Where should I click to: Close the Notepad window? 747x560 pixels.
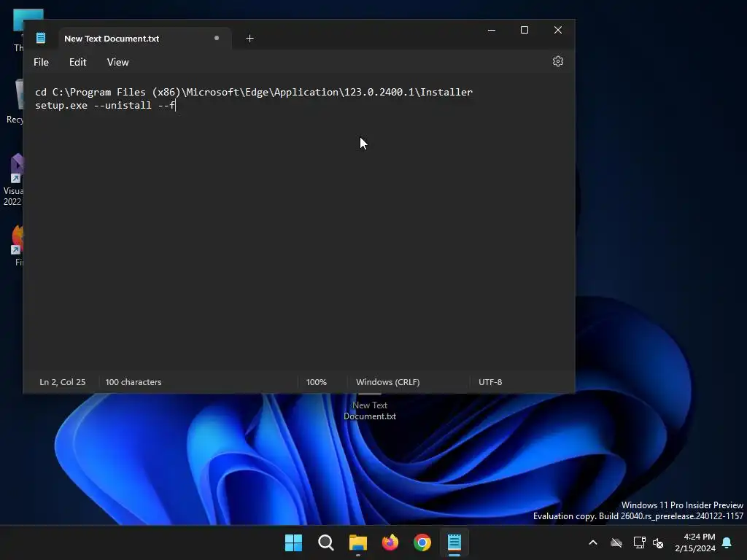[x=558, y=30]
